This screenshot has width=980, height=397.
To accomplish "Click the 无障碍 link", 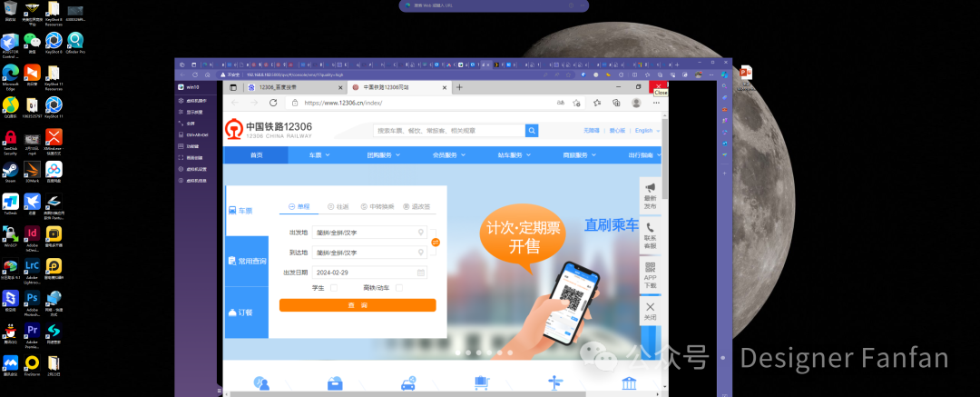I will click(591, 131).
